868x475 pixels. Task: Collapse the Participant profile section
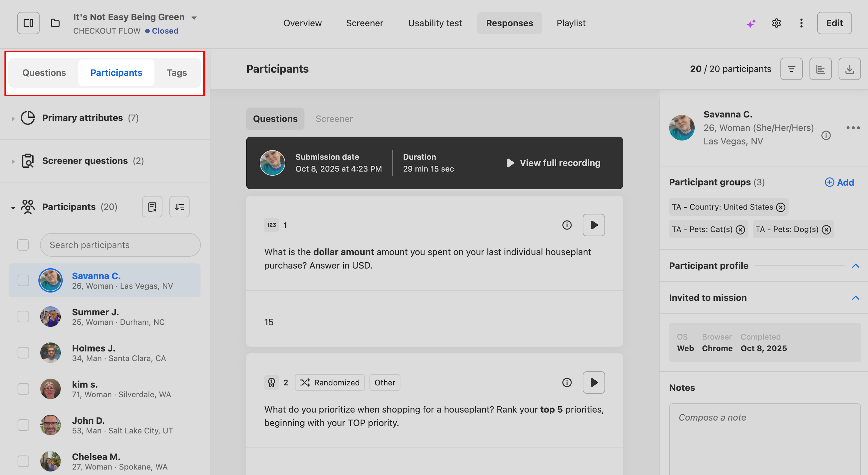point(855,266)
